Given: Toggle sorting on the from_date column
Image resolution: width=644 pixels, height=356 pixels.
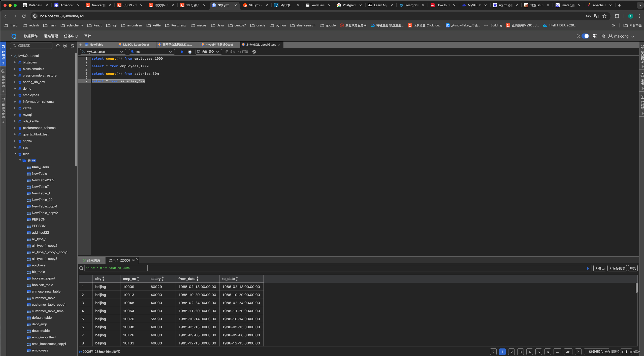Looking at the screenshot, I should [197, 279].
